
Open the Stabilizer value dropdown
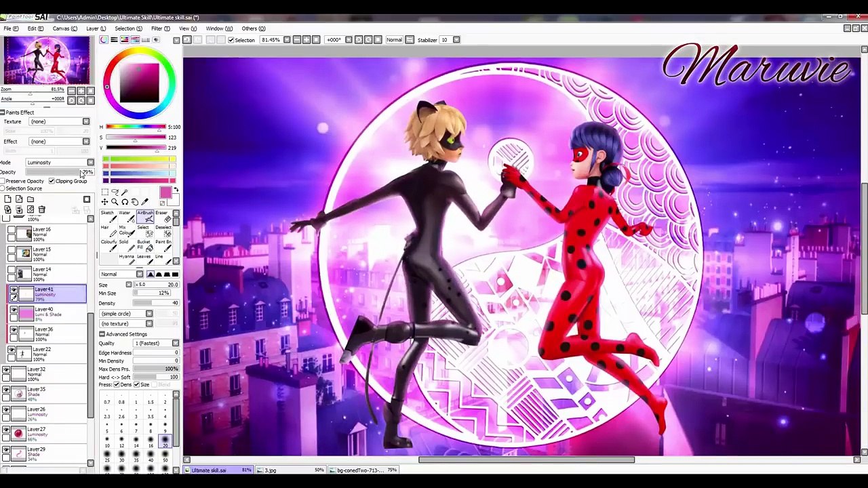pyautogui.click(x=456, y=40)
